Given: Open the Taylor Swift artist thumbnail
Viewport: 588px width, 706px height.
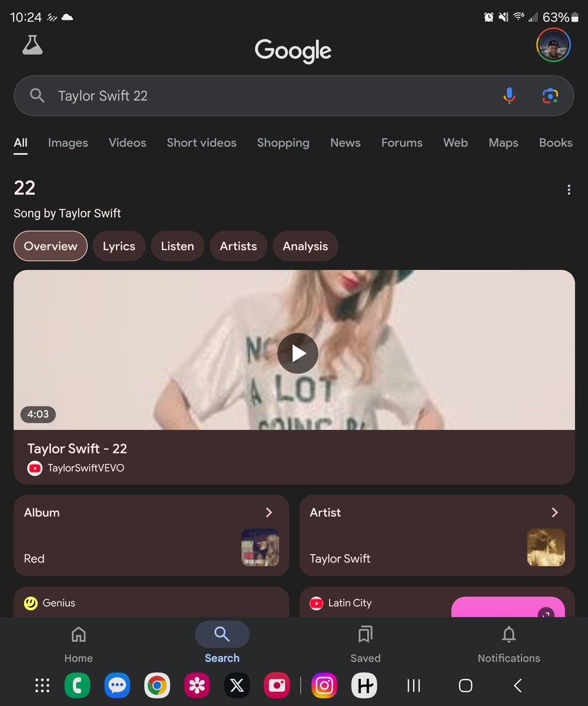Looking at the screenshot, I should coord(546,547).
